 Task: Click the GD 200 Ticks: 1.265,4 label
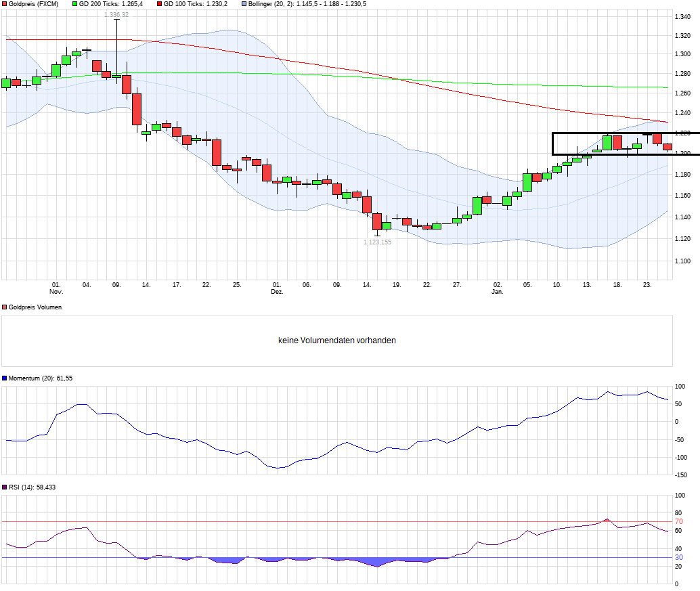(x=111, y=4)
